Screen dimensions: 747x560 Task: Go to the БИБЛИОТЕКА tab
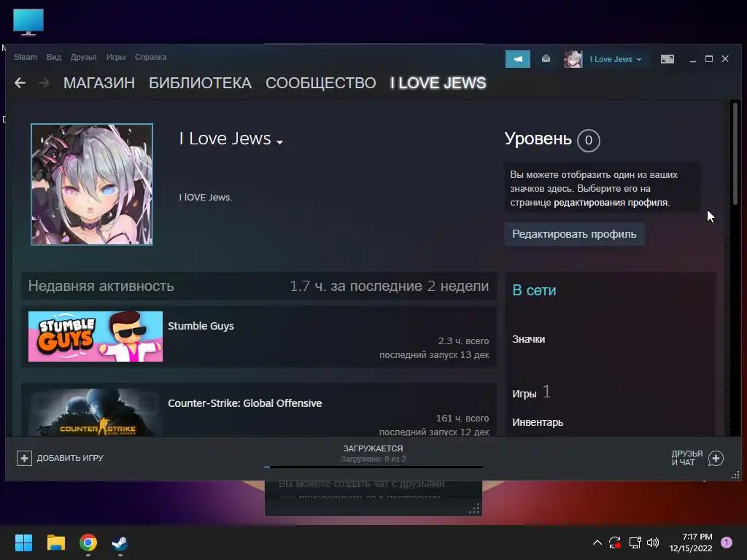[200, 83]
